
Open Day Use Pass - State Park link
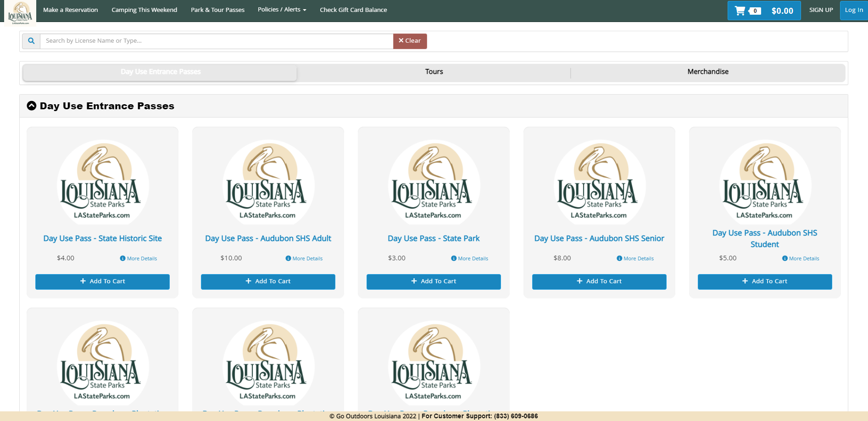coord(434,238)
